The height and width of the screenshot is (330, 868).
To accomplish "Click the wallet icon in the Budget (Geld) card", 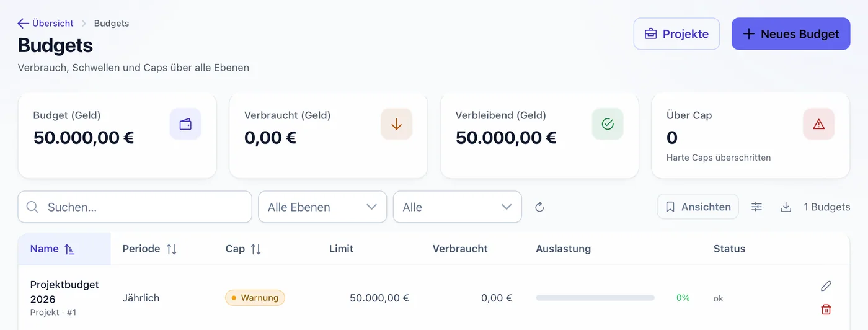I will pos(185,124).
